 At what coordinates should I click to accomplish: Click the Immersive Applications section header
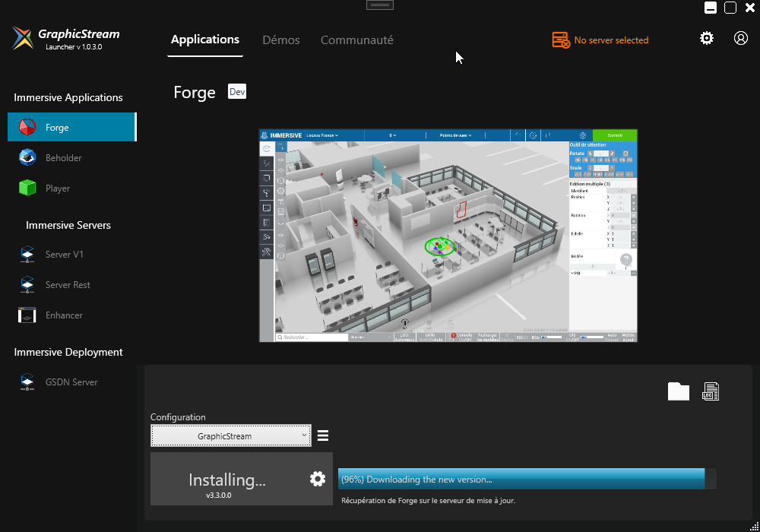pos(68,97)
